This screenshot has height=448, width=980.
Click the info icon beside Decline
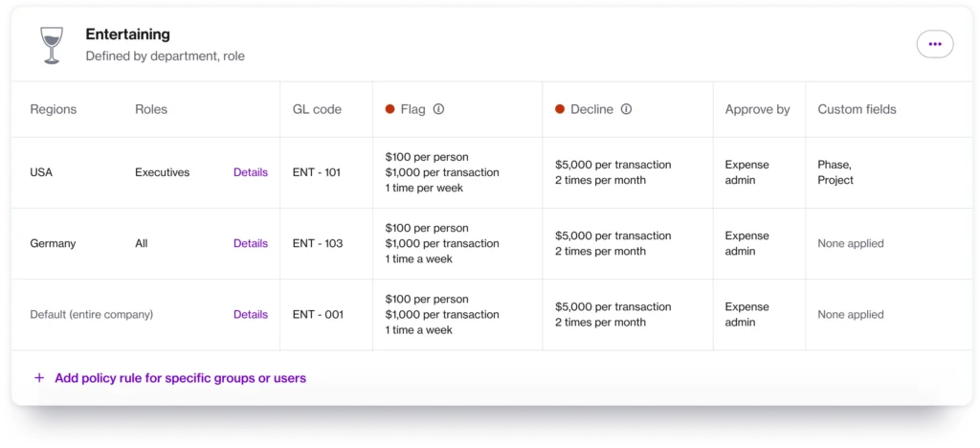click(626, 109)
